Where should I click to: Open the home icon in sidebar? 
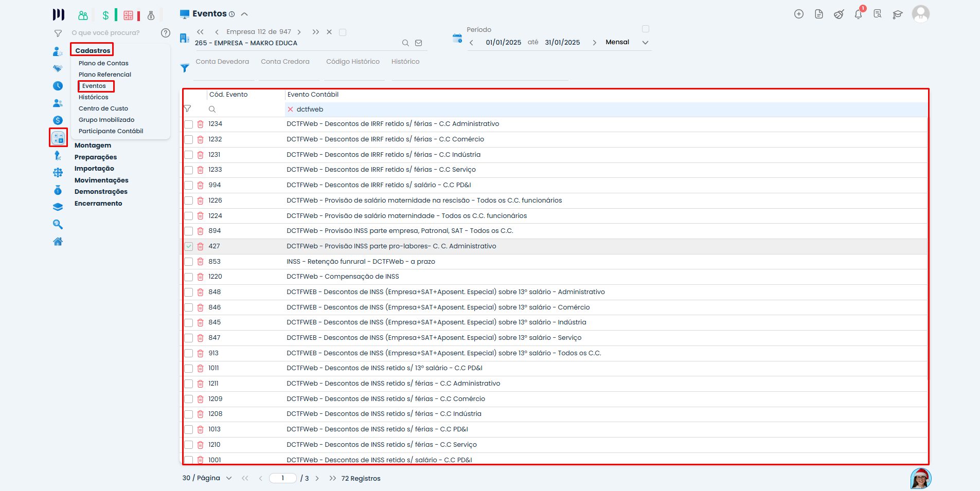[58, 242]
